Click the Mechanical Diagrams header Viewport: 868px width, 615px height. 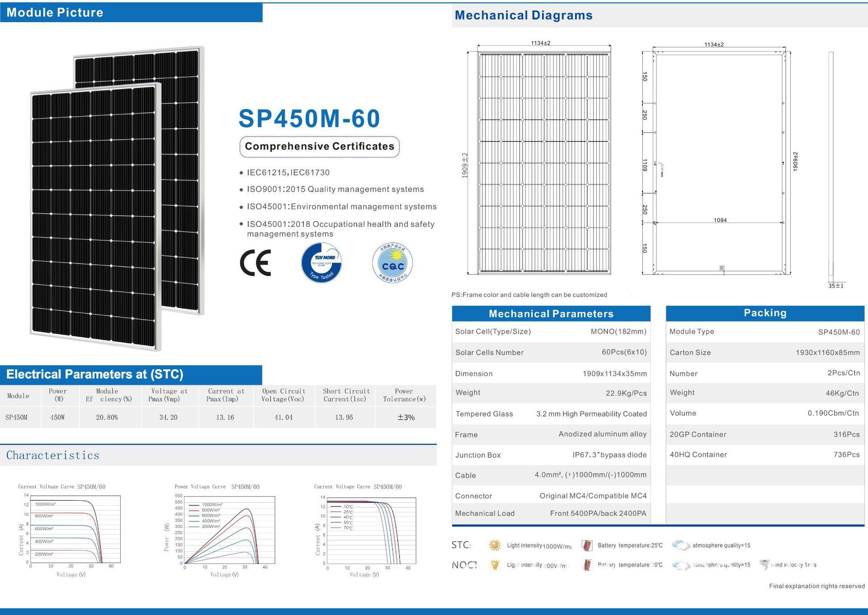point(524,15)
